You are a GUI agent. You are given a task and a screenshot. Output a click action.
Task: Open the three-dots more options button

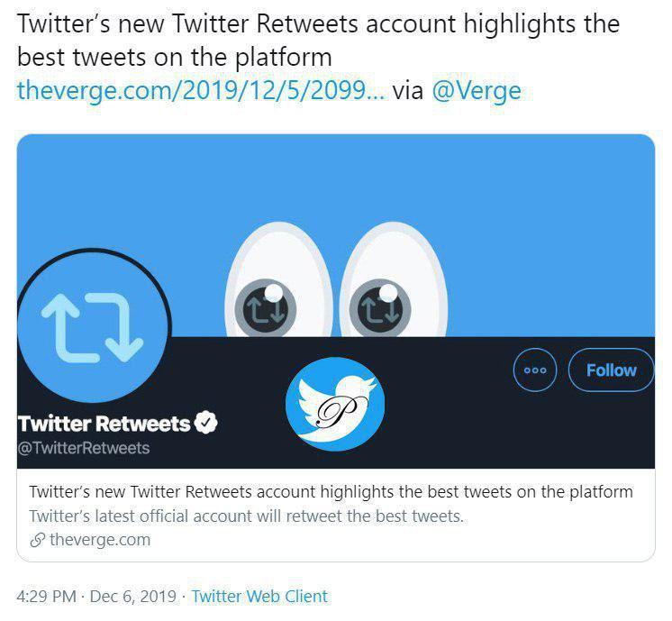(x=535, y=370)
